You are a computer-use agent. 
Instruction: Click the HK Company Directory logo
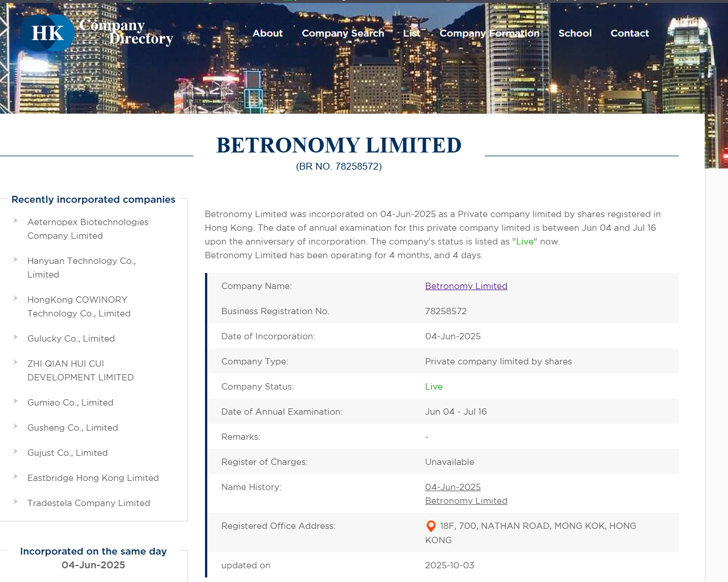click(96, 33)
